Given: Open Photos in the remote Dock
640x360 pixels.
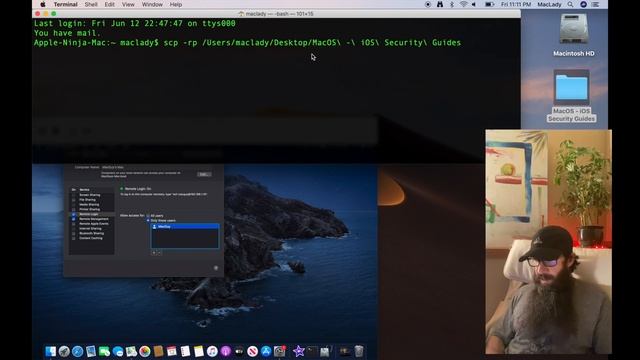Looking at the screenshot, I should coord(144,351).
